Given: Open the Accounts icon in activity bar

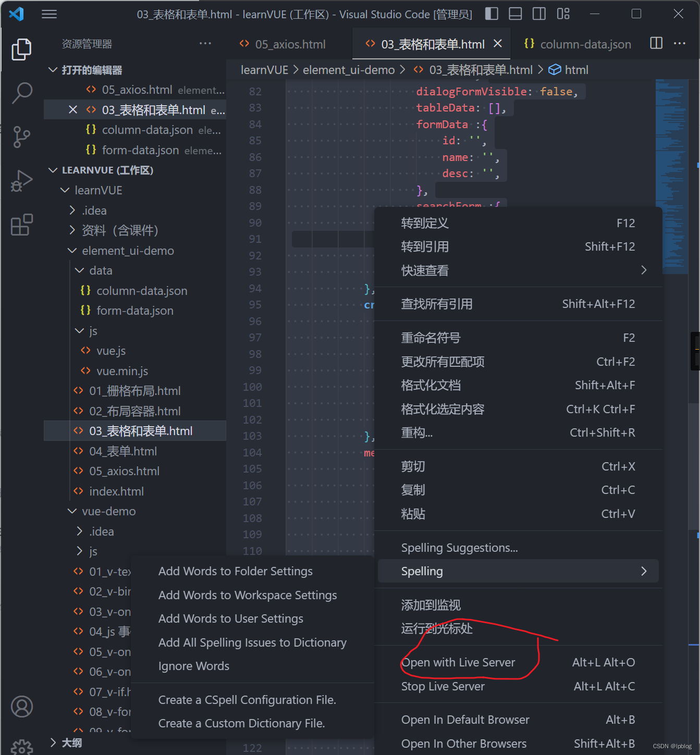Looking at the screenshot, I should pos(22,707).
